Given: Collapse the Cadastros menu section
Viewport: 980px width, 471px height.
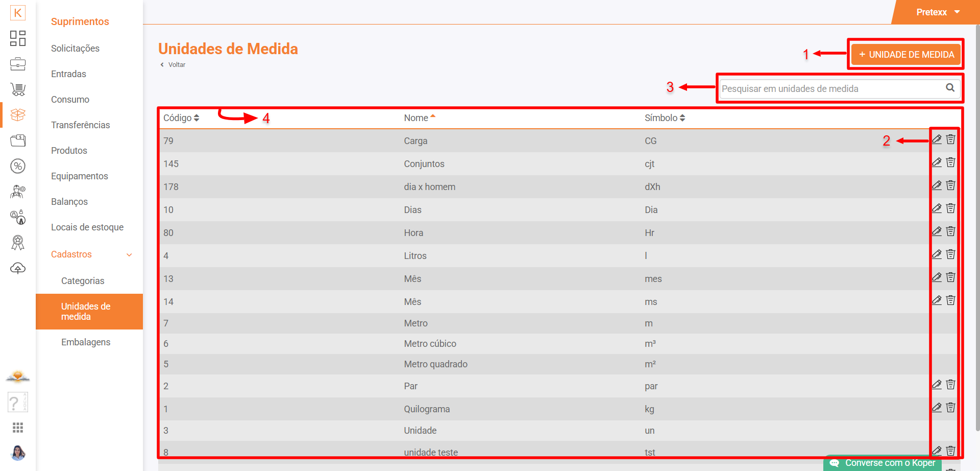Looking at the screenshot, I should pyautogui.click(x=129, y=255).
